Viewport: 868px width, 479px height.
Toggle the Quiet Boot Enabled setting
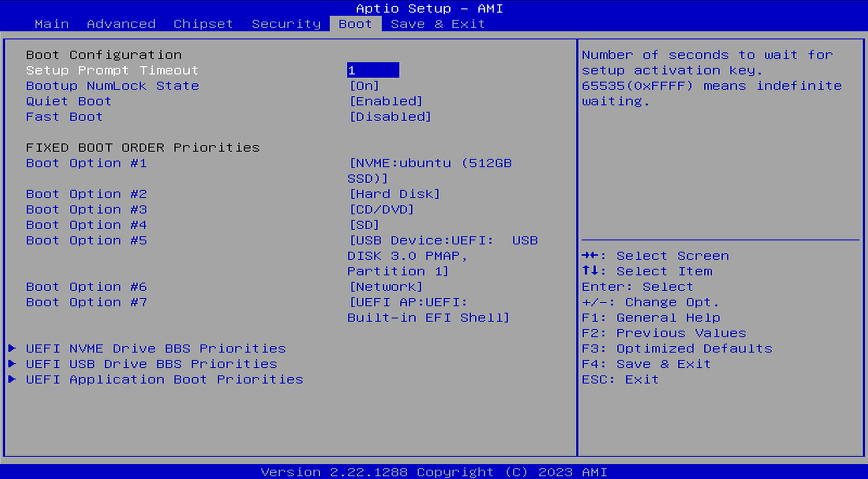coord(386,101)
